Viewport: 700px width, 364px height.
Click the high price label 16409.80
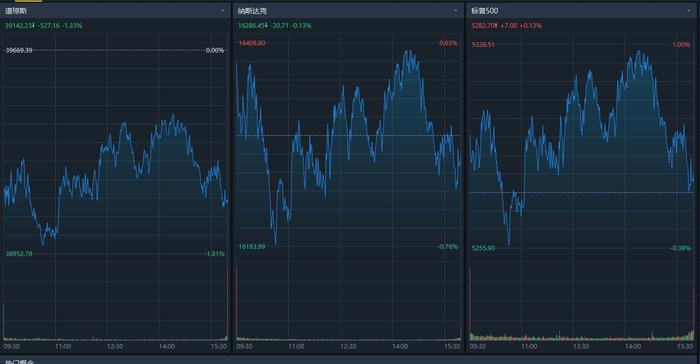pyautogui.click(x=252, y=43)
